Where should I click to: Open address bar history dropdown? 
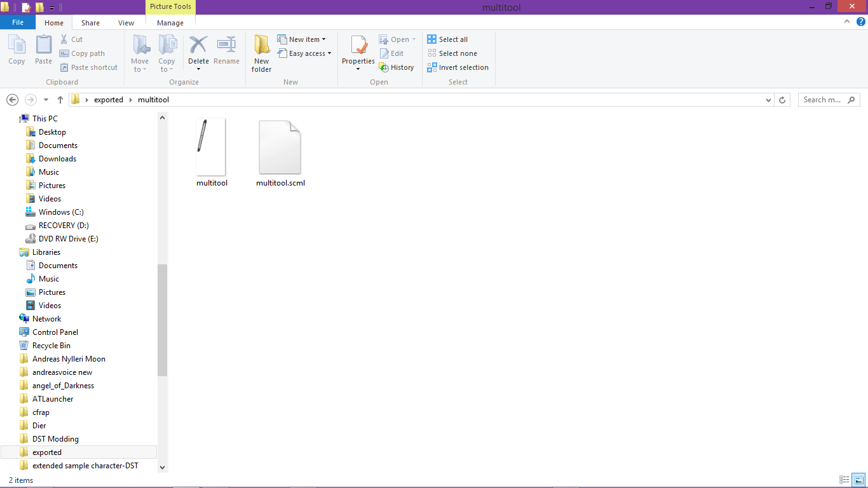(x=769, y=100)
